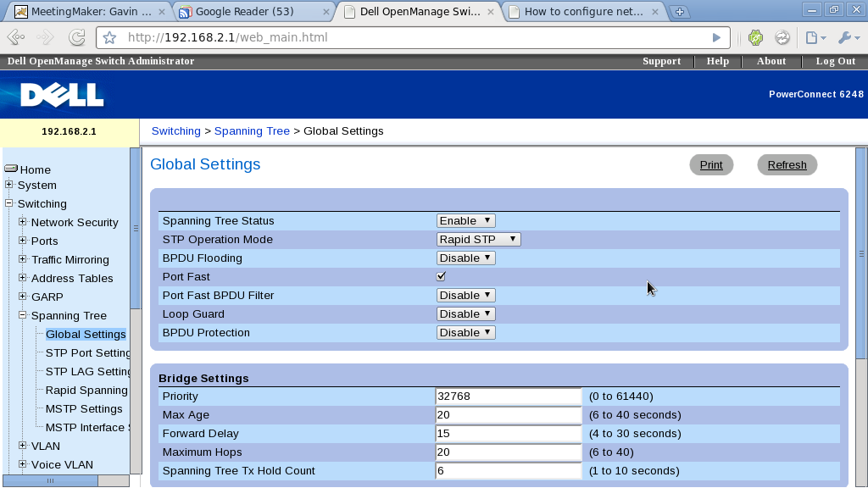Follow the Switching breadcrumb link
The image size is (868, 488).
coord(176,131)
